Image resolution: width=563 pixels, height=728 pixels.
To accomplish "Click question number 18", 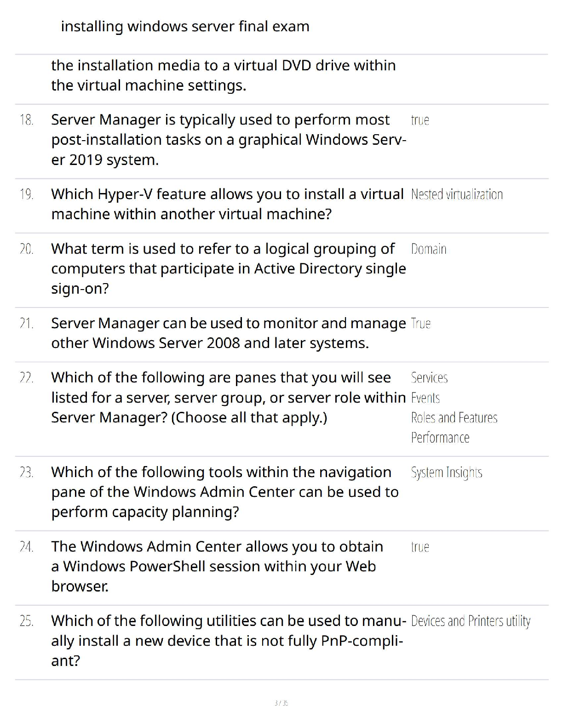I will click(27, 120).
